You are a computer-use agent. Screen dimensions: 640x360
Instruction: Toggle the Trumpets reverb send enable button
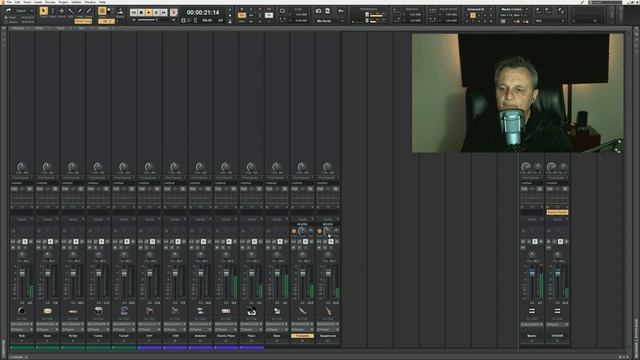point(294,231)
